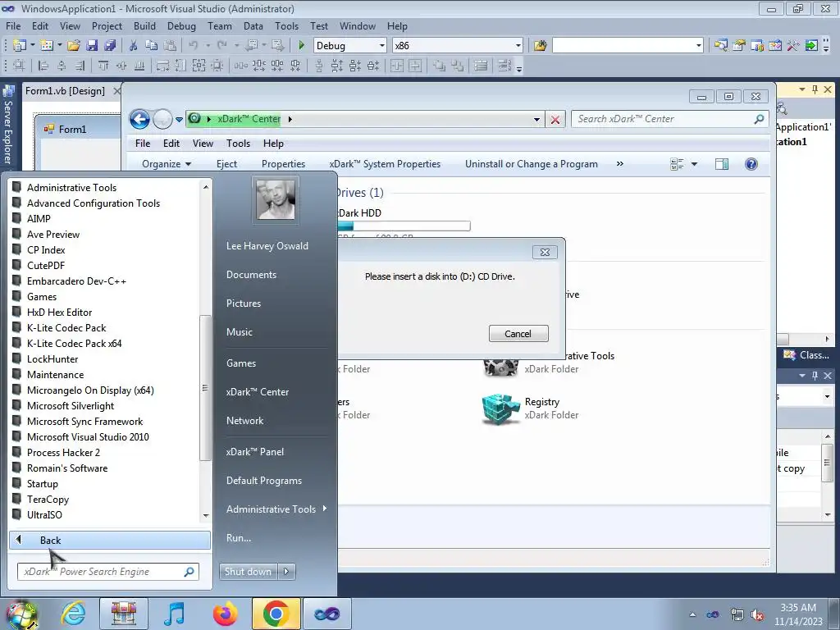Open the UltraISO program folder
Screen dimensions: 840x630
(x=44, y=515)
